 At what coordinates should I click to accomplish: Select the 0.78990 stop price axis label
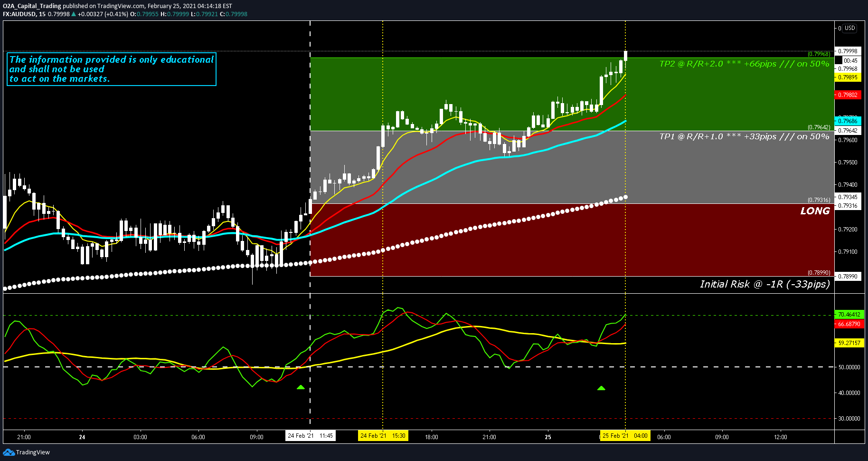(848, 276)
